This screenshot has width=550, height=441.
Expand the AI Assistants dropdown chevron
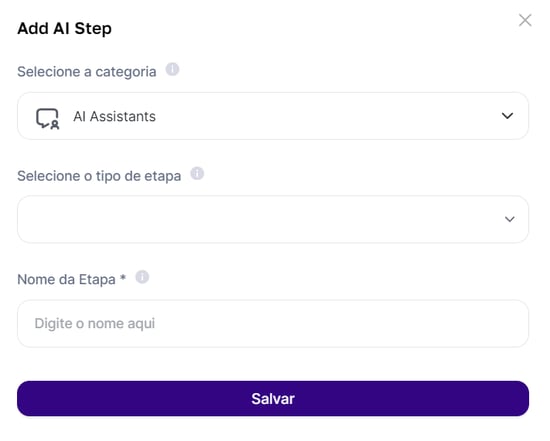[x=507, y=115]
